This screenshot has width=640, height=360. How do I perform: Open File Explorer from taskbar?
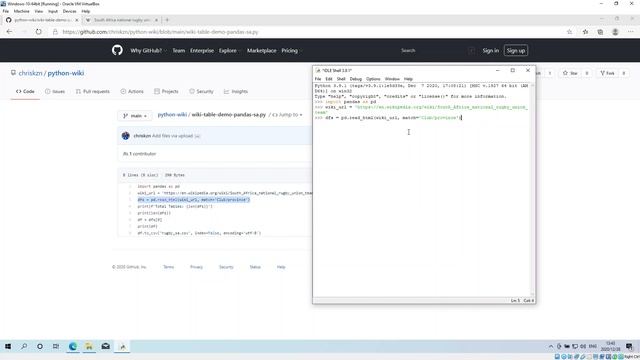tap(89, 346)
